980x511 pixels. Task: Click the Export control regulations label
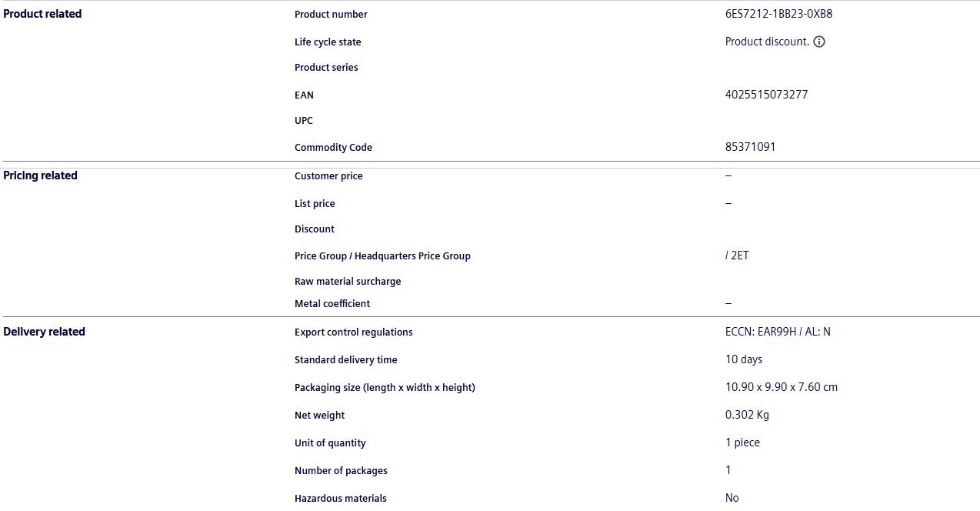click(353, 332)
